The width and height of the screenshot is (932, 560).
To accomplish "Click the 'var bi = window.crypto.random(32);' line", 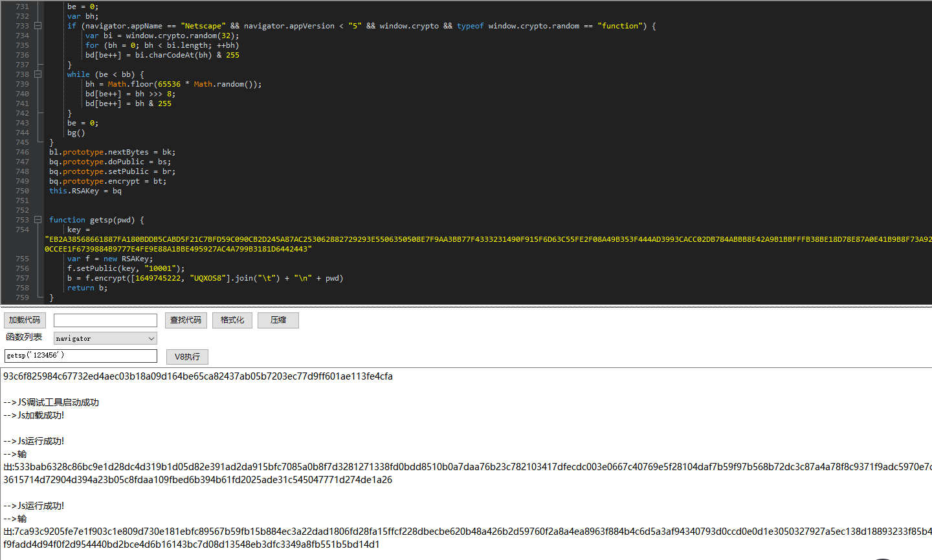I will pos(162,36).
